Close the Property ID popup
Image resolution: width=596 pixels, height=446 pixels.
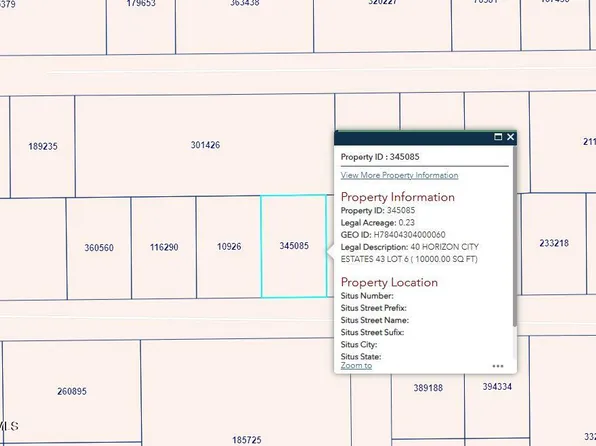[x=510, y=137]
